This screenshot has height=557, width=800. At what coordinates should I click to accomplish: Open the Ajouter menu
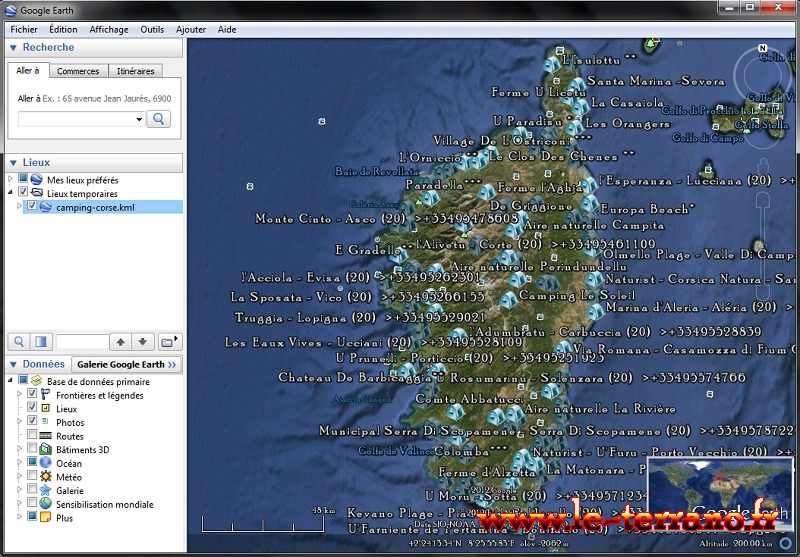click(x=191, y=30)
